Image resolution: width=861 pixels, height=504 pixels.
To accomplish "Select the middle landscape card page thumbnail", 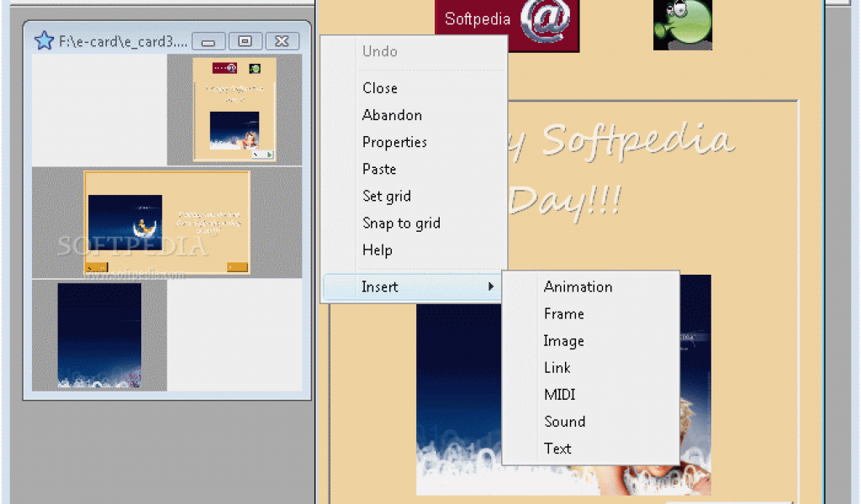I will pyautogui.click(x=167, y=223).
